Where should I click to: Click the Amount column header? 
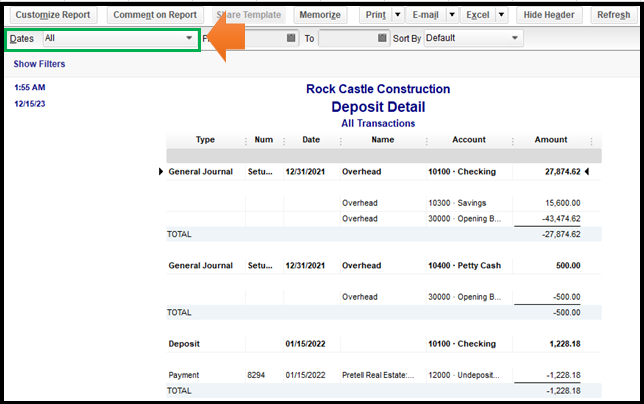[551, 140]
